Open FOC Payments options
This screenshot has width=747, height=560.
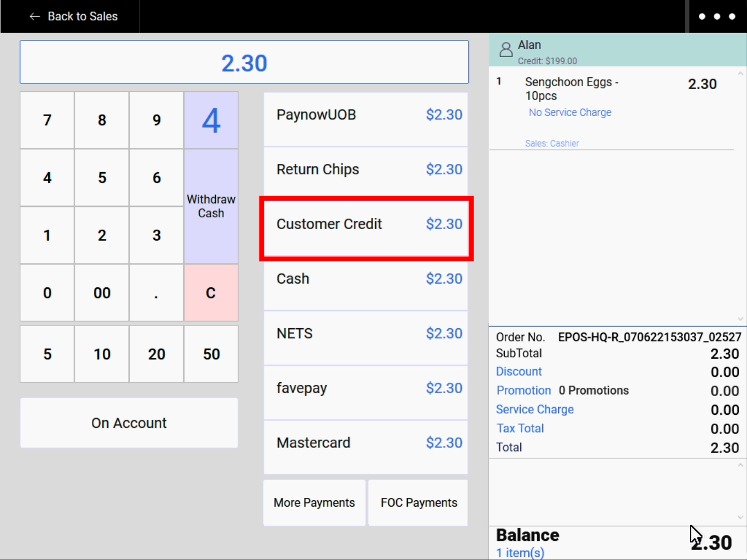pos(419,502)
